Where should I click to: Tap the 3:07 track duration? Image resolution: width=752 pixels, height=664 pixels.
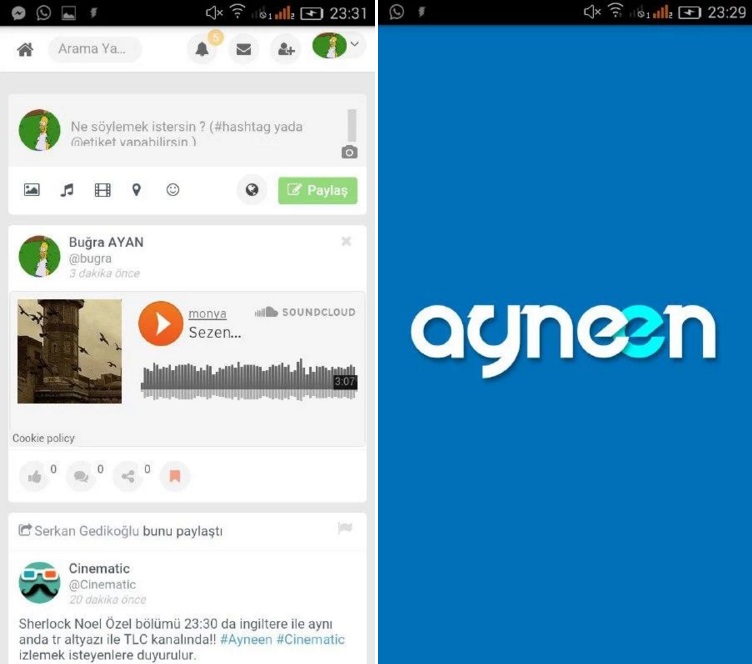pyautogui.click(x=345, y=382)
